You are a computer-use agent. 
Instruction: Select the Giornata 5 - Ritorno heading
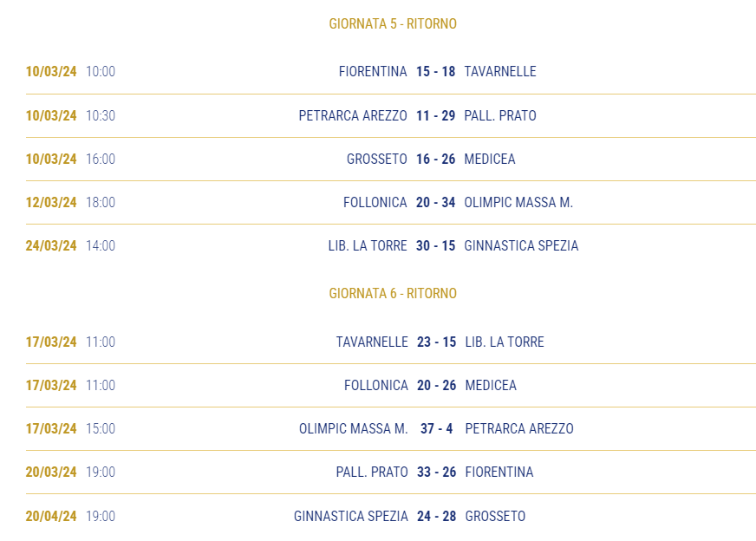click(x=393, y=23)
